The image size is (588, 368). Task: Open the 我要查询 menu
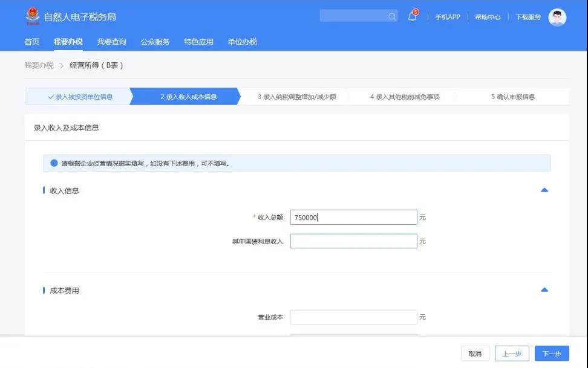point(111,42)
